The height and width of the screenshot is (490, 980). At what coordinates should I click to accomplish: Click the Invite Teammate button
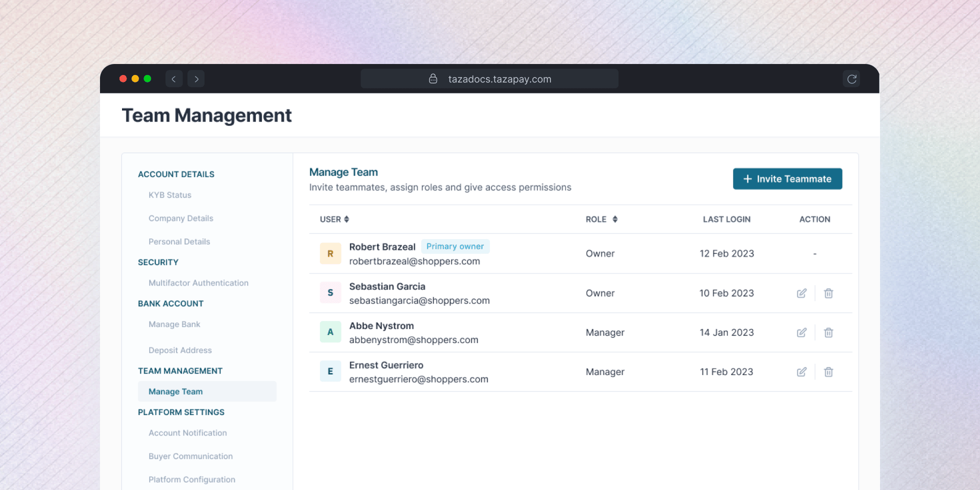click(787, 179)
